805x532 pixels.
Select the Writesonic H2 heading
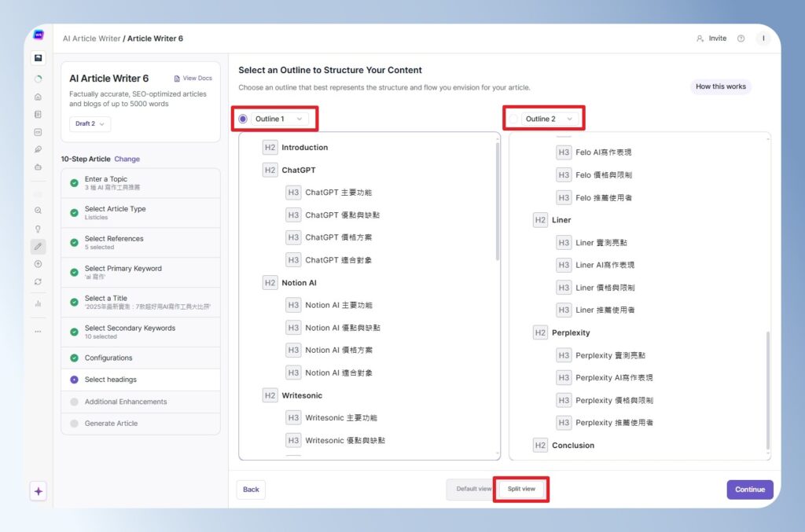pyautogui.click(x=302, y=395)
